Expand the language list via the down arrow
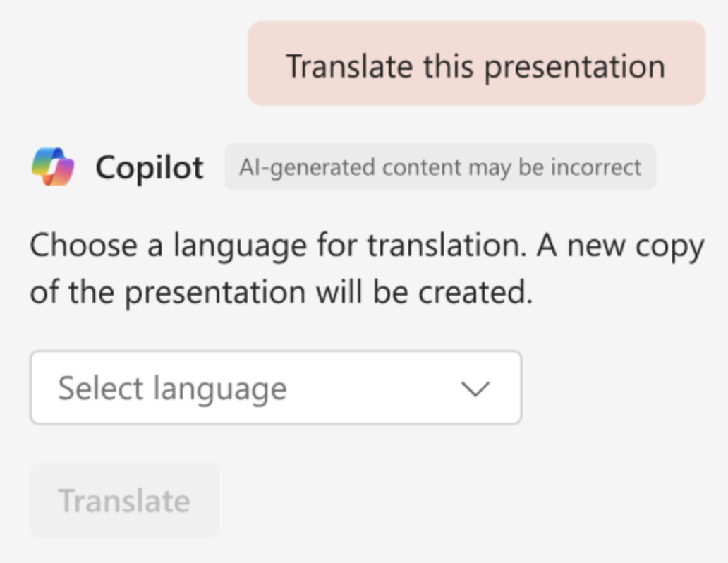This screenshot has width=728, height=563. (475, 388)
